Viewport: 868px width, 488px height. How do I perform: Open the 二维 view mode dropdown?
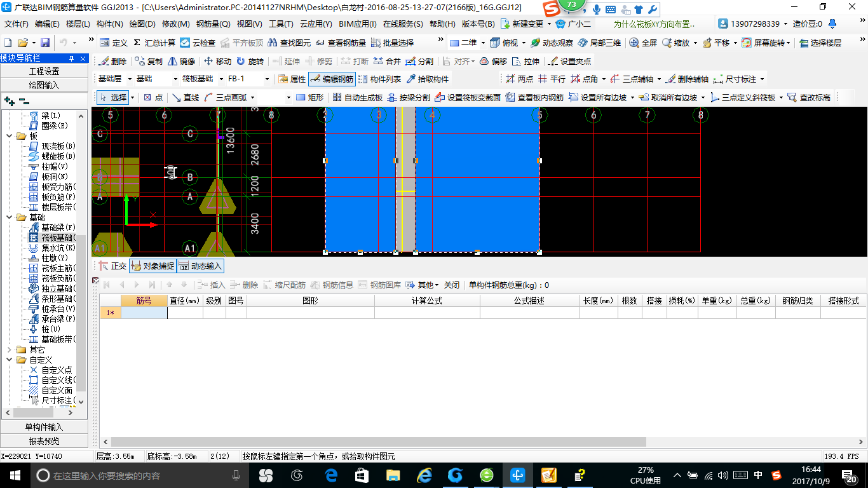point(483,43)
